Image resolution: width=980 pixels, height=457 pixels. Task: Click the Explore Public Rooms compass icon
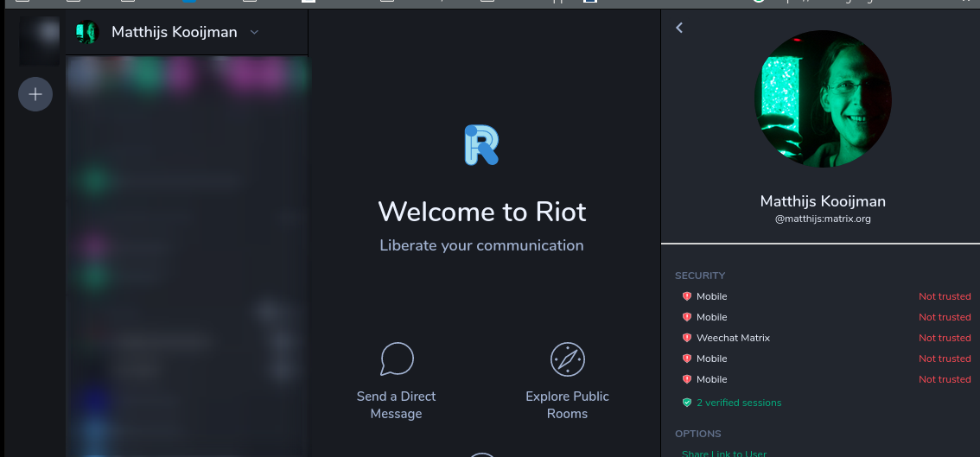[568, 359]
